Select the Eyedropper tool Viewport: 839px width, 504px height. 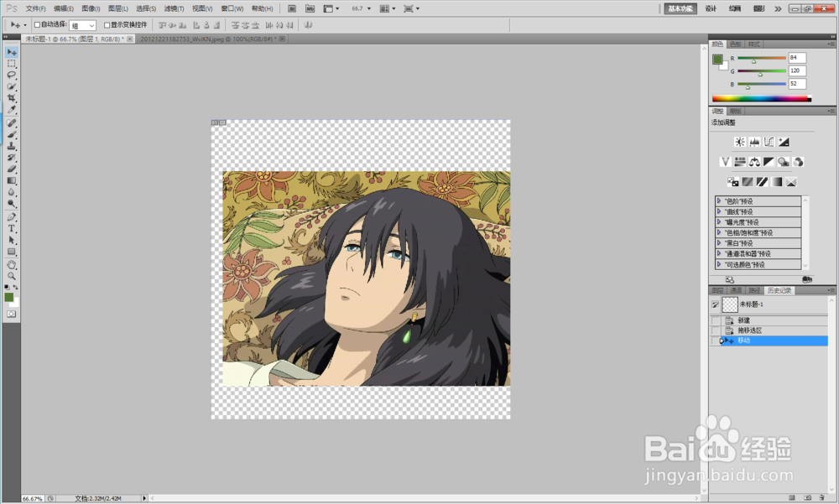(11, 109)
